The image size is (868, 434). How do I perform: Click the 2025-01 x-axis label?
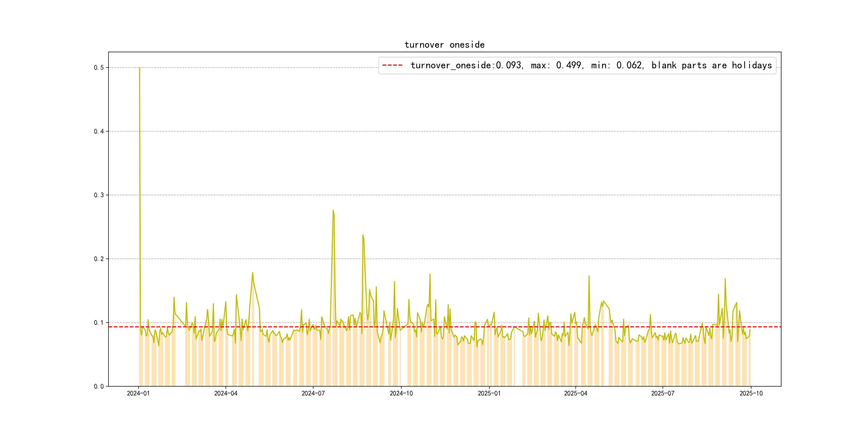tap(489, 394)
